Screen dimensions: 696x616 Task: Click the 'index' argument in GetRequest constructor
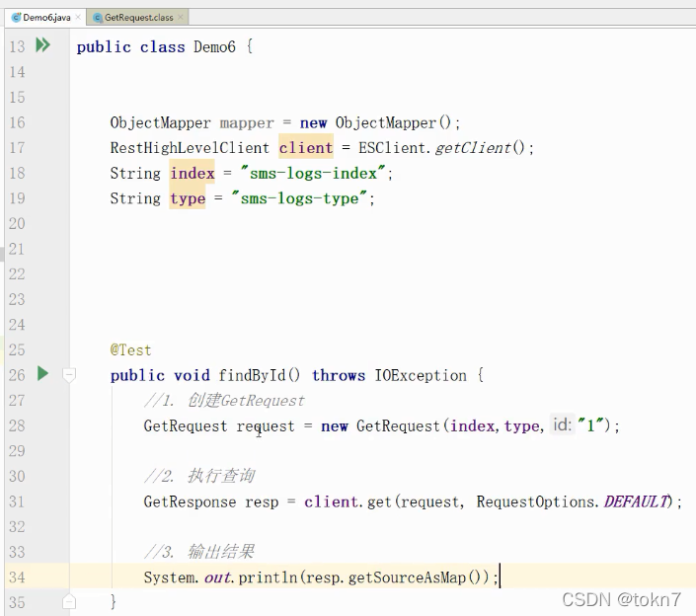[x=472, y=426]
